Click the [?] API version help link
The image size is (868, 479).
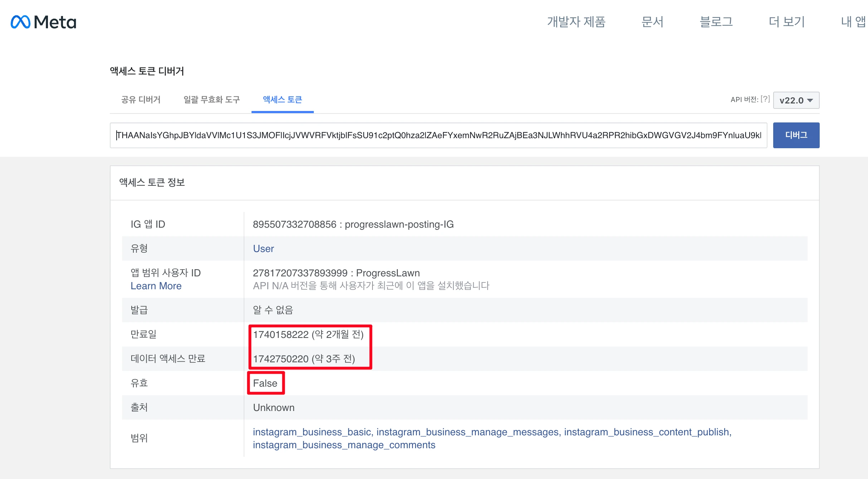765,99
